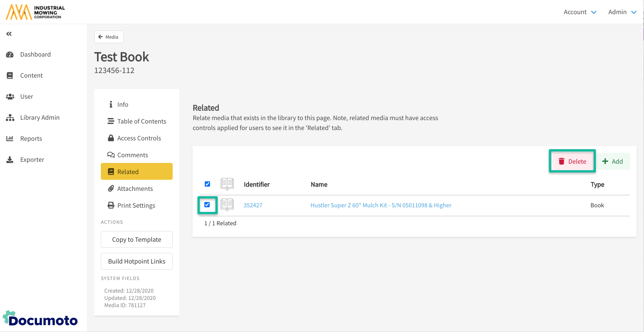The height and width of the screenshot is (332, 644).
Task: Click the Exporter download icon
Action: (10, 159)
